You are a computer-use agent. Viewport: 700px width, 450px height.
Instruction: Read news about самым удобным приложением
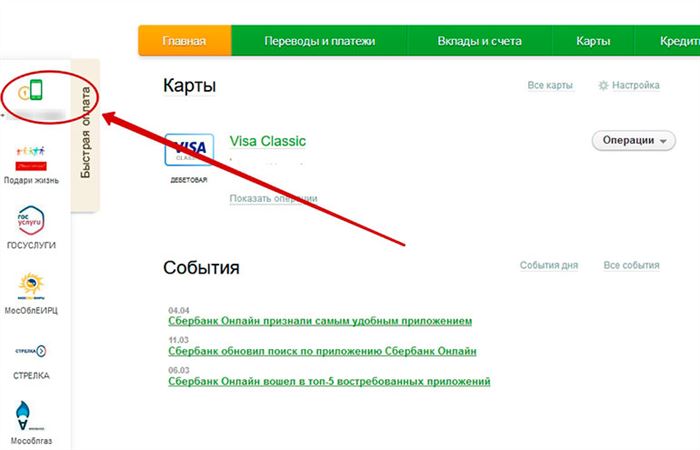coord(320,321)
